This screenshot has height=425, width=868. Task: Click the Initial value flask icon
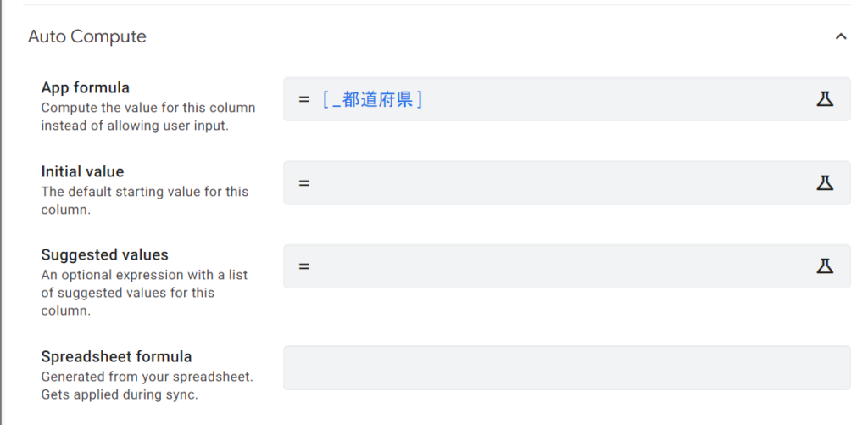pos(825,182)
